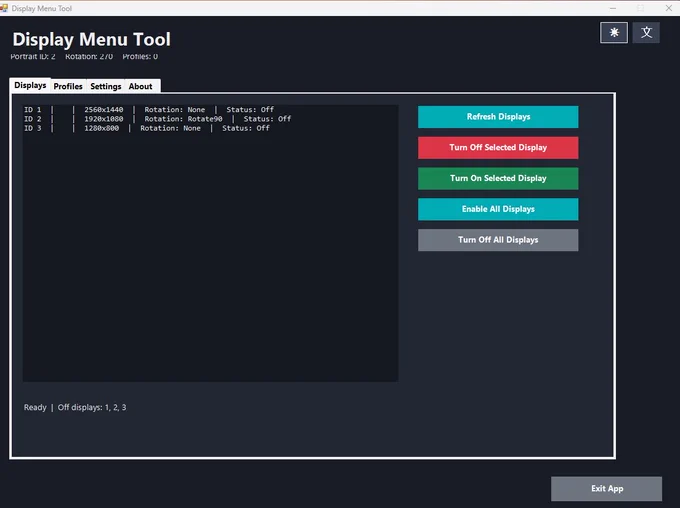Click Turn Off Selected Display
680x508 pixels.
coord(498,147)
